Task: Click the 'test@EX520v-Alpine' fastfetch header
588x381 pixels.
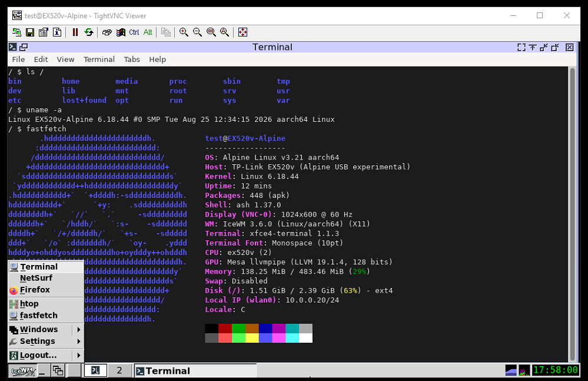Action: pyautogui.click(x=245, y=138)
